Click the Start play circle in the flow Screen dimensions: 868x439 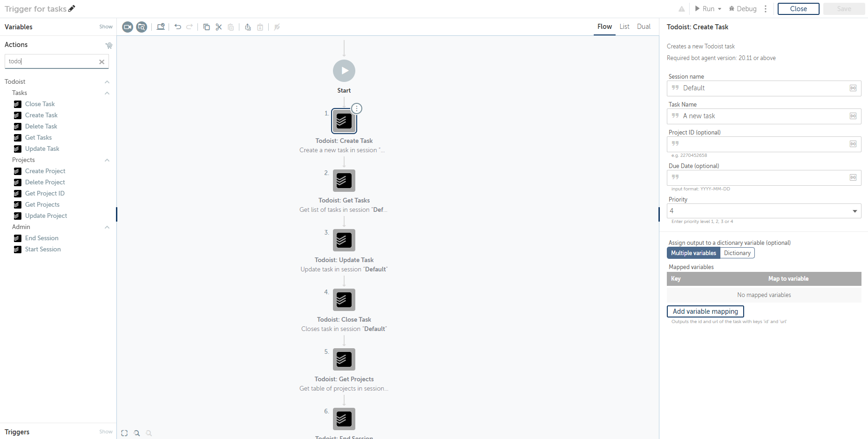344,71
